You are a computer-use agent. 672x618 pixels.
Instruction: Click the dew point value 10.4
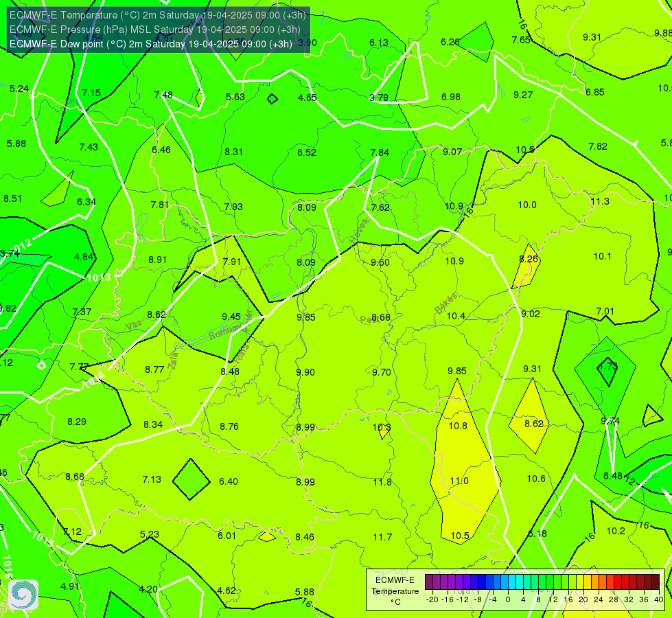(x=456, y=316)
